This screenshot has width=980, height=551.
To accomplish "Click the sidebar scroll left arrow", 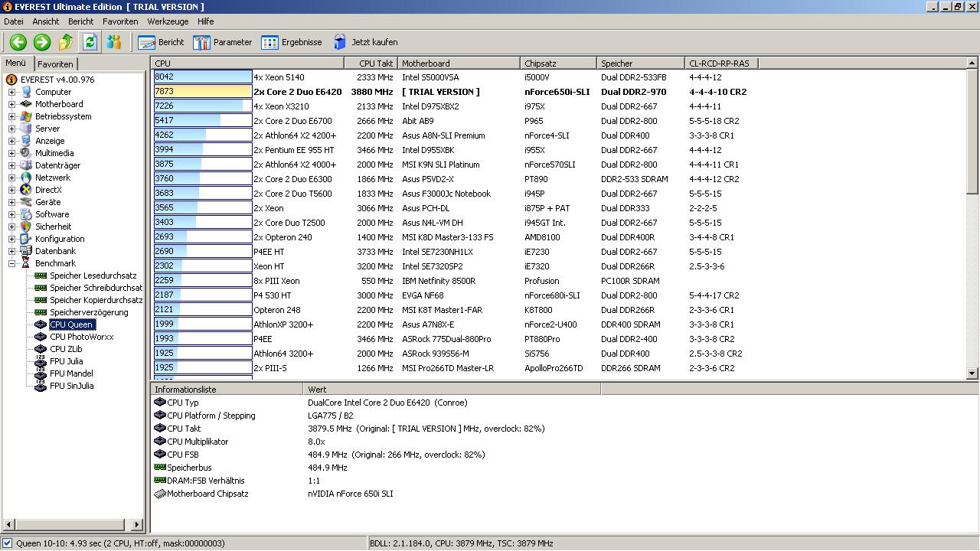I will tap(8, 525).
